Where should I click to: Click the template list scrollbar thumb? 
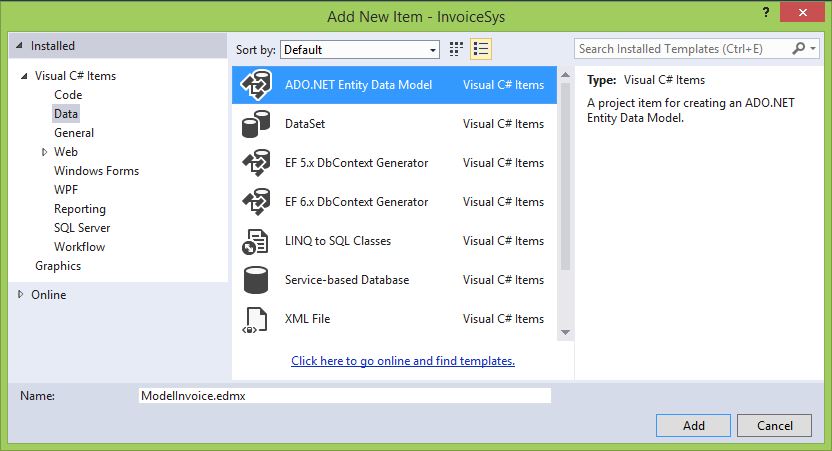coord(565,177)
